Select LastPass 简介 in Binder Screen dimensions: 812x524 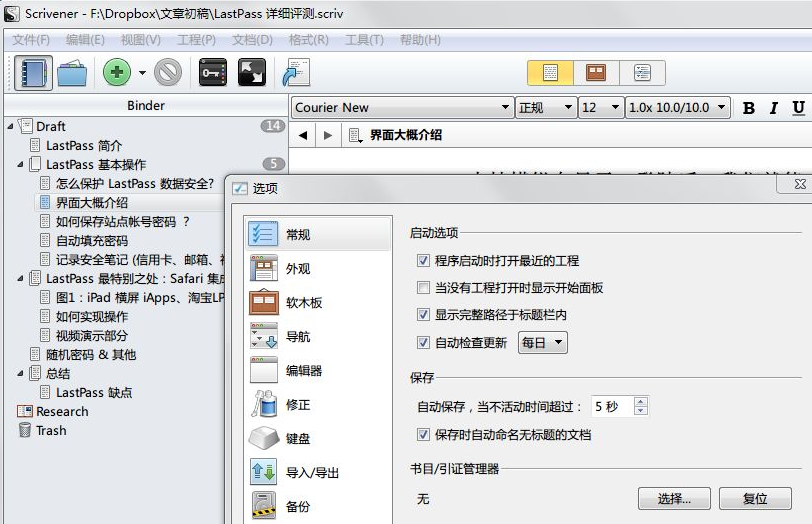(x=84, y=145)
